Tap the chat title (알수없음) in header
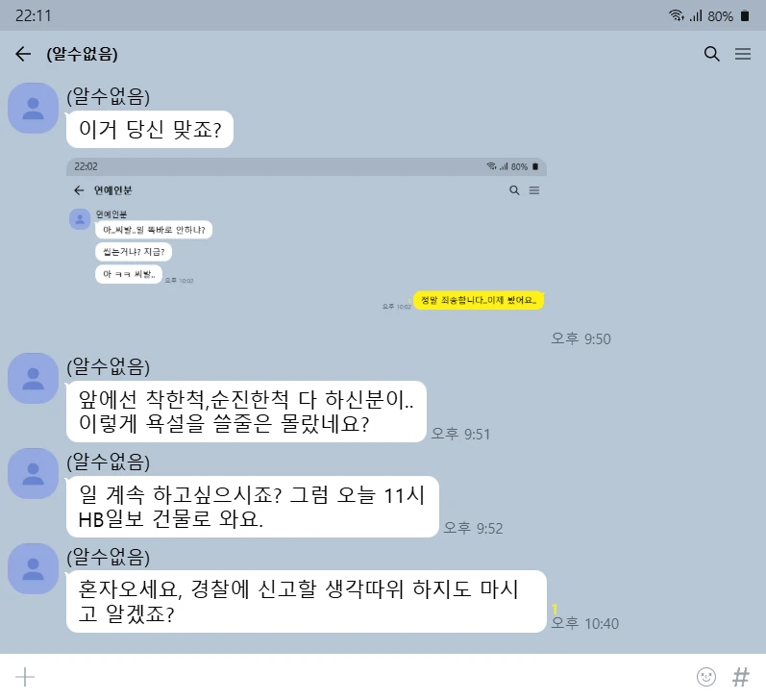 [82, 54]
